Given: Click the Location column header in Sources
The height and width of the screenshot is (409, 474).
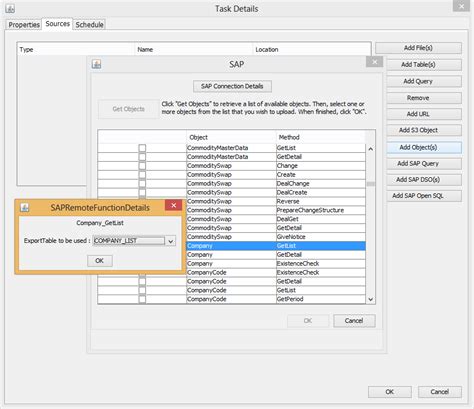Looking at the screenshot, I should pyautogui.click(x=312, y=50).
